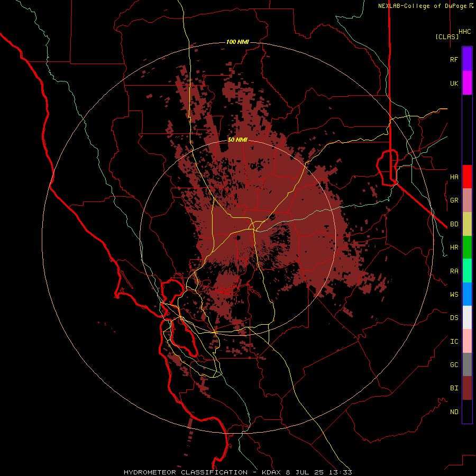
Task: Click the IC light pink legend swatch
Action: (467, 341)
